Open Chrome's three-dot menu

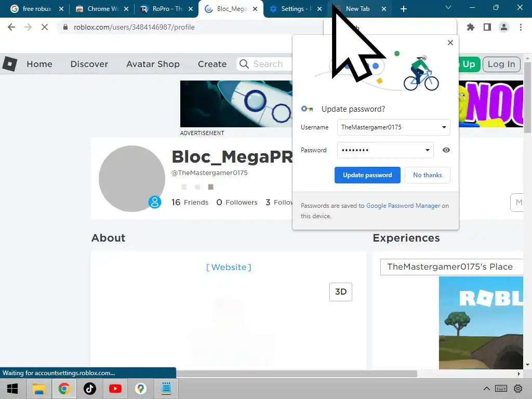[x=521, y=27]
